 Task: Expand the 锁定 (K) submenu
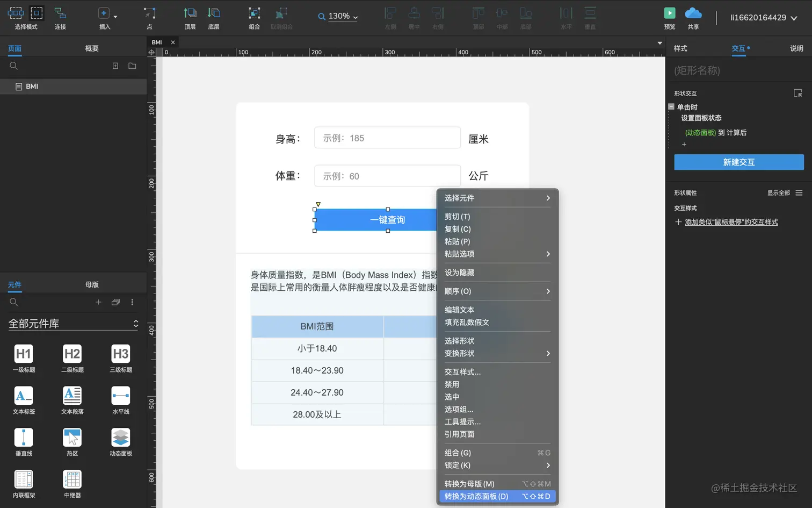click(497, 465)
